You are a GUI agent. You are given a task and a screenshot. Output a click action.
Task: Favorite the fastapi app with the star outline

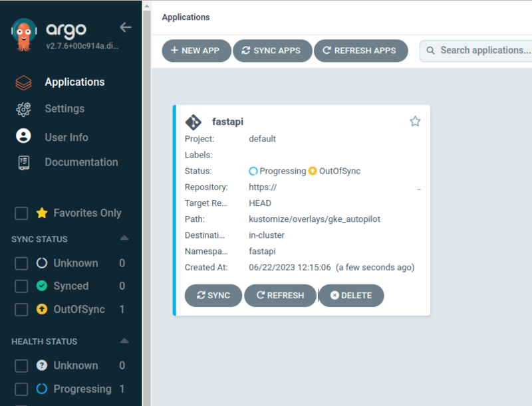coord(415,122)
